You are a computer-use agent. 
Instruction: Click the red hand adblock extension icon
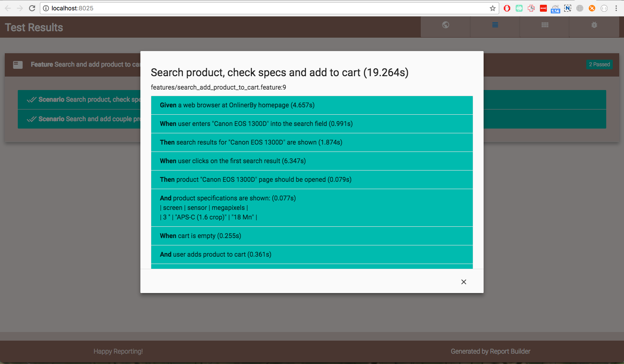pos(507,8)
